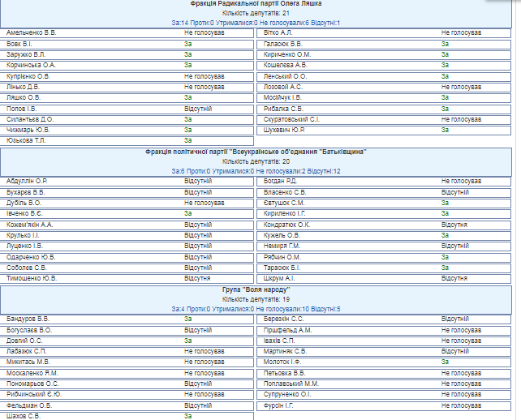Choose Кожем'якін А.А. from the list
This screenshot has width=521, height=420.
tap(30, 225)
